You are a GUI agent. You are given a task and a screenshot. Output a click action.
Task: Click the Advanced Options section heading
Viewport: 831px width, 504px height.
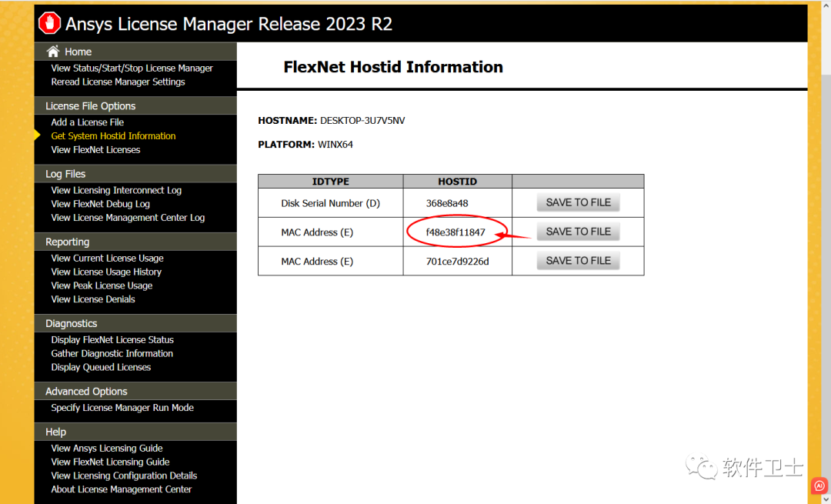(86, 391)
